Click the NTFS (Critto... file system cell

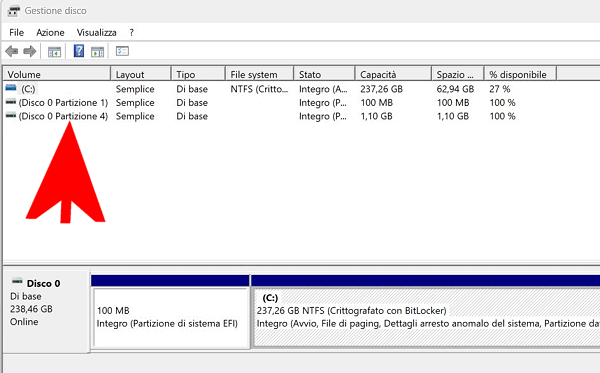coord(259,89)
